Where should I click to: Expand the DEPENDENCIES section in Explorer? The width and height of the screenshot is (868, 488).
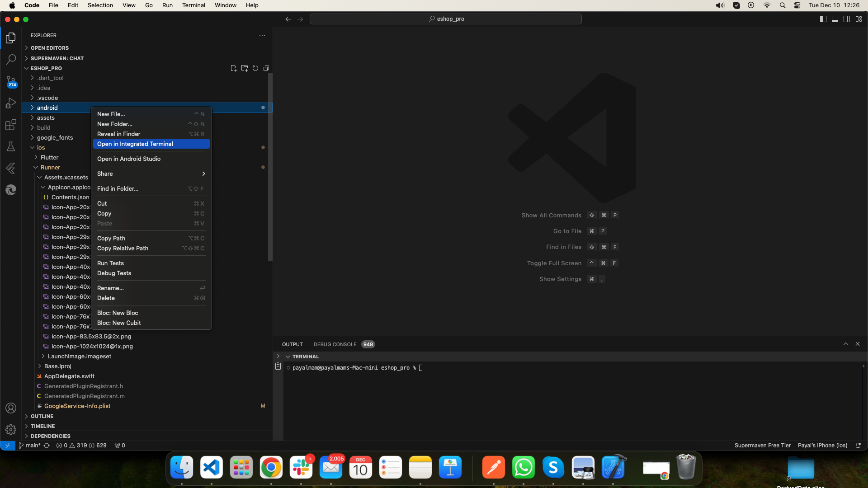pyautogui.click(x=51, y=436)
